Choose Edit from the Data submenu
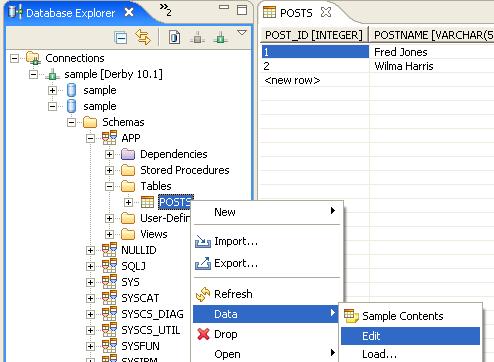This screenshot has height=362, width=494. 410,336
